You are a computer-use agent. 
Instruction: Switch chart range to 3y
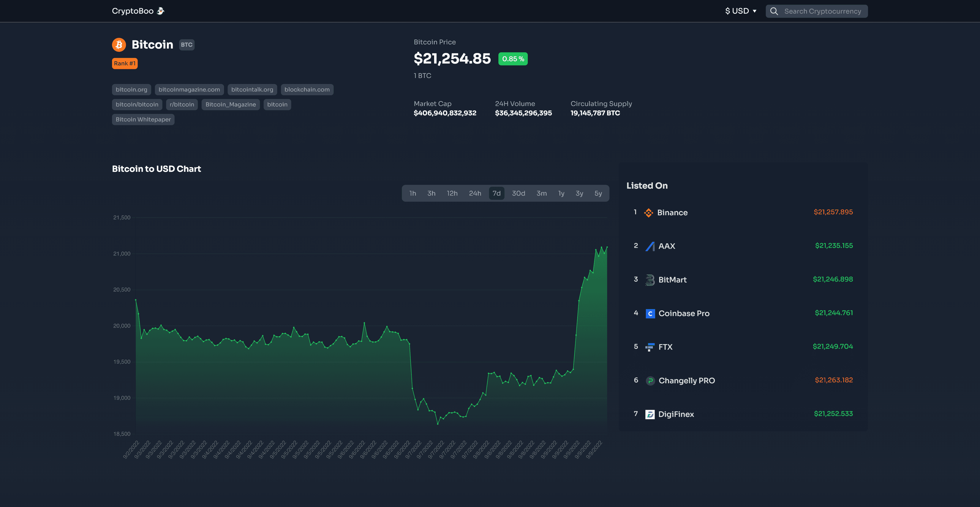(579, 193)
